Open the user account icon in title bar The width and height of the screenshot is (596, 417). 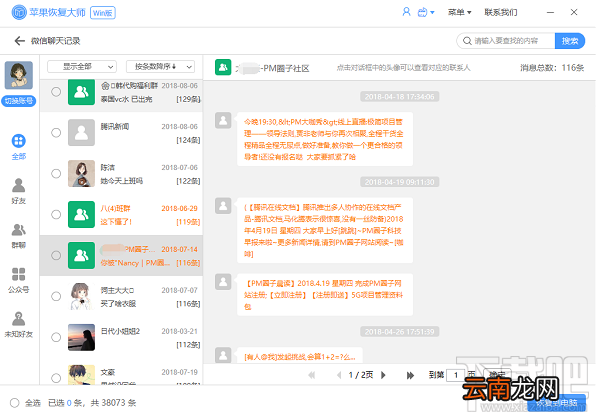tap(406, 12)
